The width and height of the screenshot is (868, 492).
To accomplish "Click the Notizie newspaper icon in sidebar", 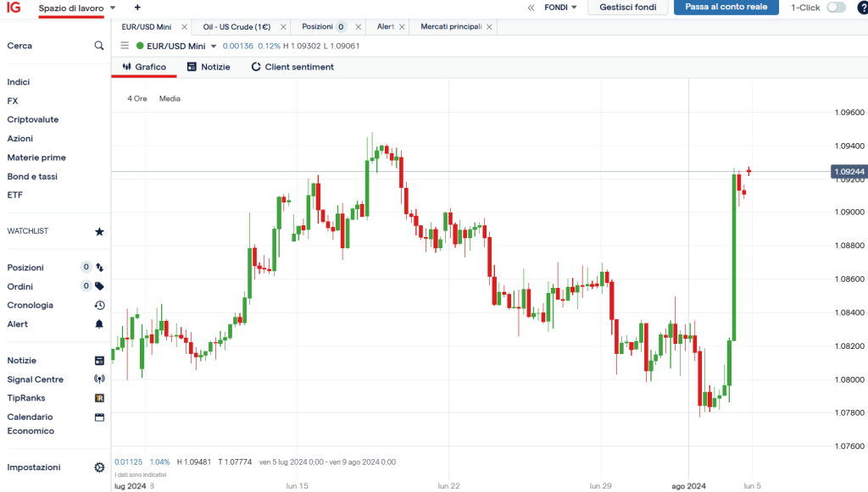I will (100, 361).
